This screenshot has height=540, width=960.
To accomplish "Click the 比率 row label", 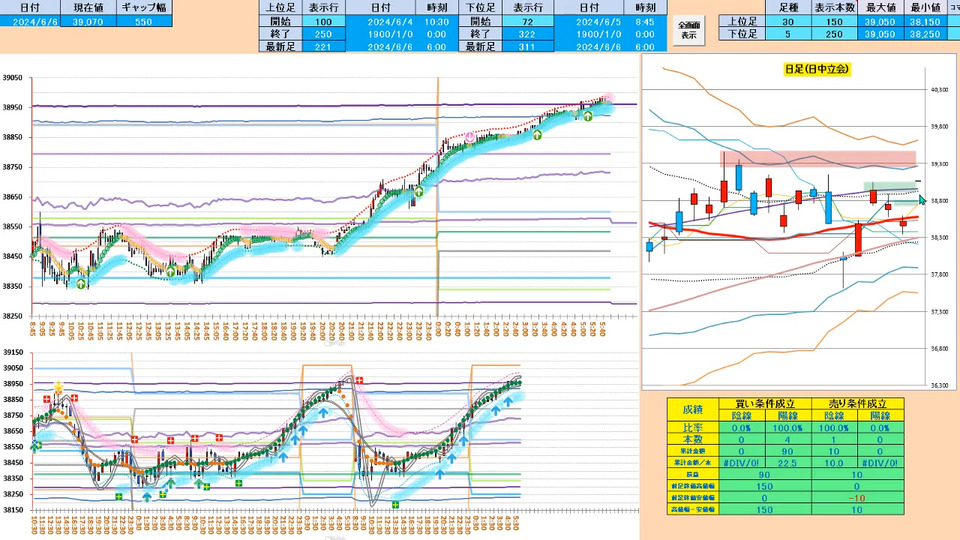I will coord(692,427).
